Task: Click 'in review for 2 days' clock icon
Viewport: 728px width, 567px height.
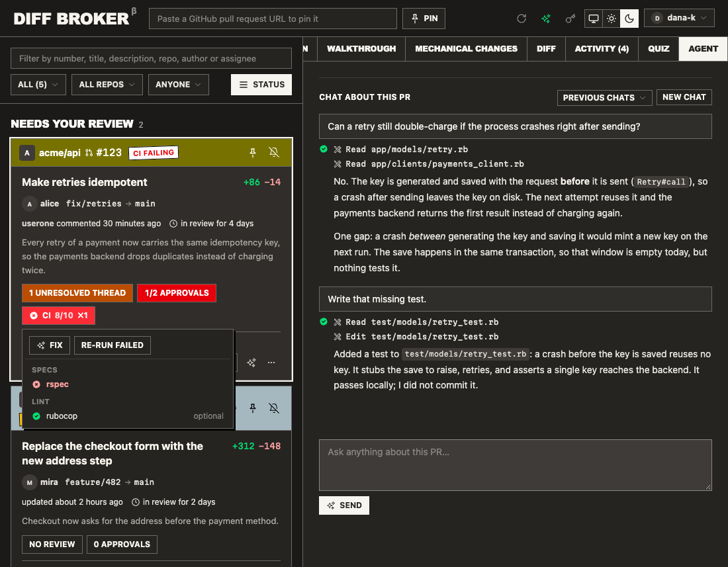Action: click(x=136, y=502)
